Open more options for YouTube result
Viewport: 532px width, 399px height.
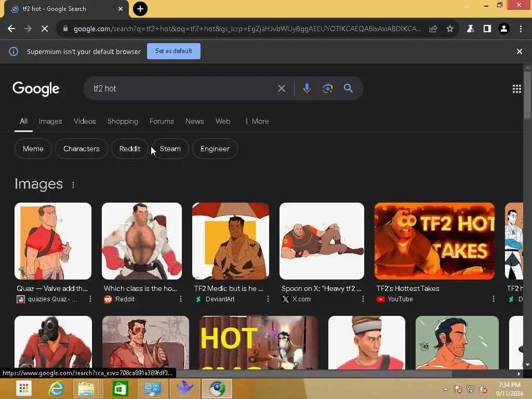494,299
